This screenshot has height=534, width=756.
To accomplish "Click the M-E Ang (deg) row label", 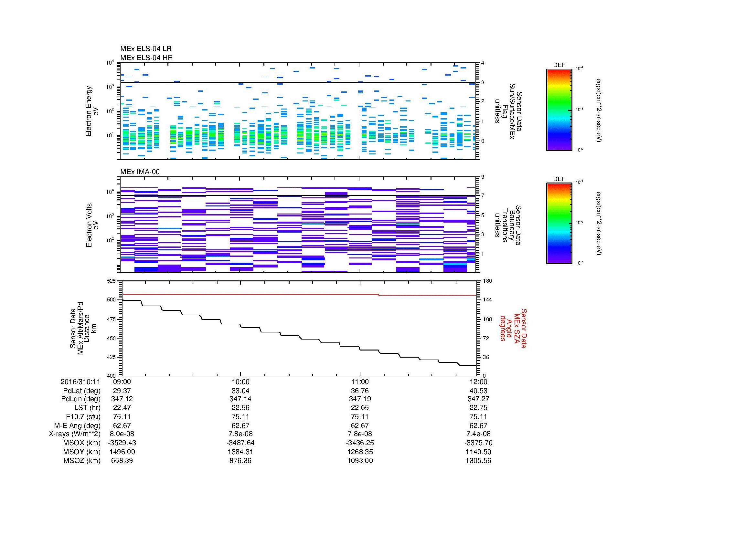I will pos(77,426).
